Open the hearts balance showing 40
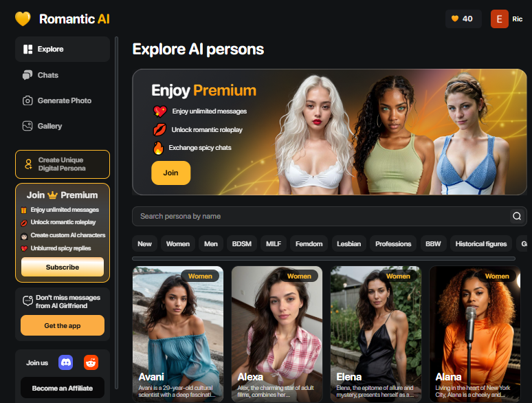The height and width of the screenshot is (403, 532). pos(463,19)
